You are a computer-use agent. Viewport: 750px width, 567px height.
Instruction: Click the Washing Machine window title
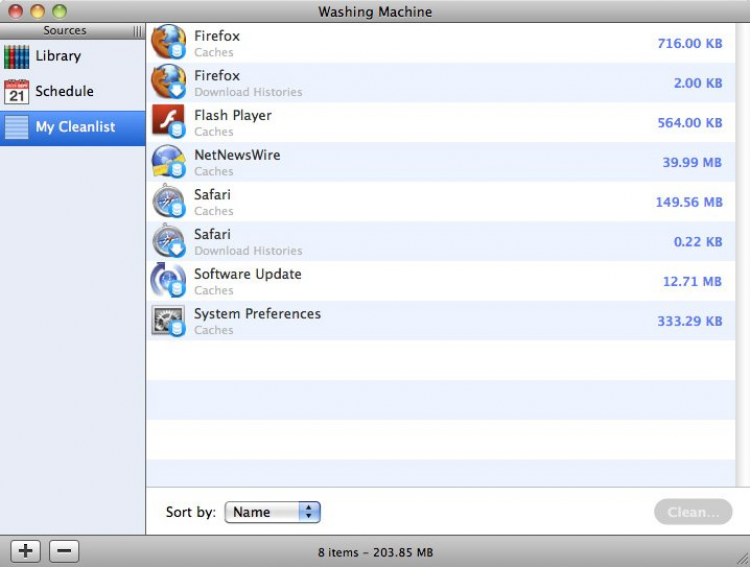[x=375, y=11]
